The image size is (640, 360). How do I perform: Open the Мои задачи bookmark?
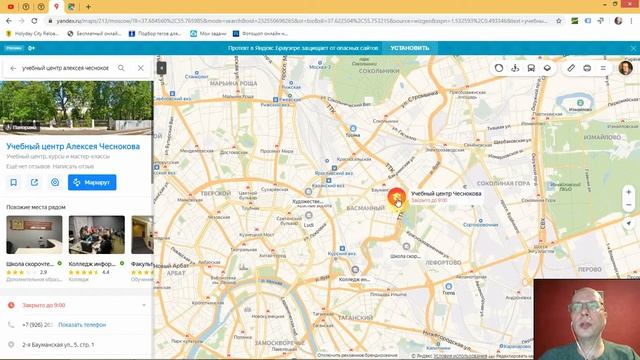[208, 33]
